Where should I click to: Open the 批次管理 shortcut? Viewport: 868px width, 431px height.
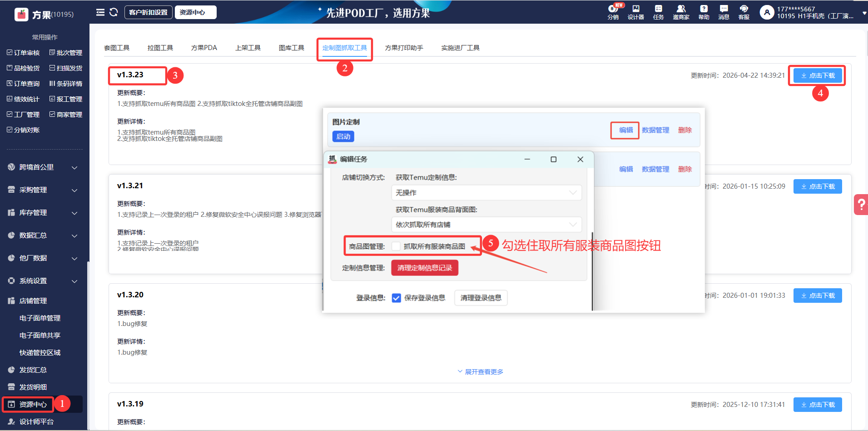click(x=66, y=53)
